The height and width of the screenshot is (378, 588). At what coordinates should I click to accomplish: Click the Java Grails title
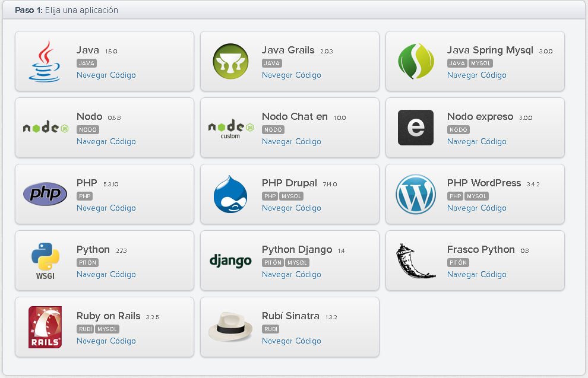pos(288,50)
